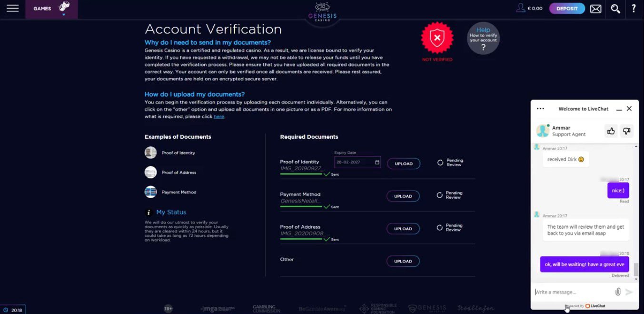Viewport: 644px width, 314px height.
Task: Open the 'Powered by LiveChat' link
Action: [585, 306]
